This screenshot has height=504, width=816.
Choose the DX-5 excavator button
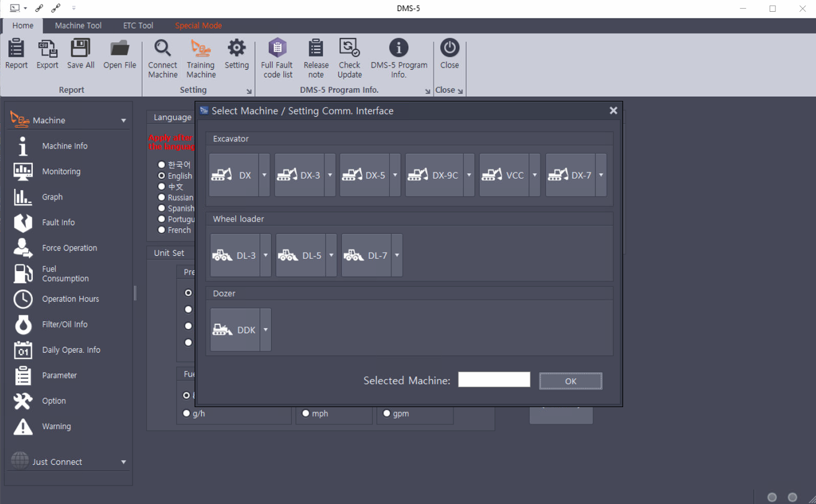(x=364, y=175)
